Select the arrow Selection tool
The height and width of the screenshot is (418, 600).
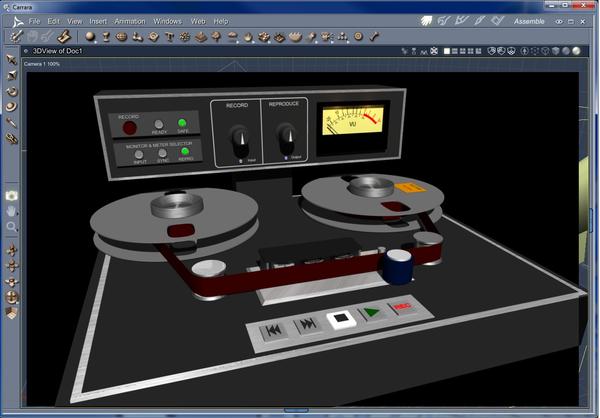[x=11, y=59]
